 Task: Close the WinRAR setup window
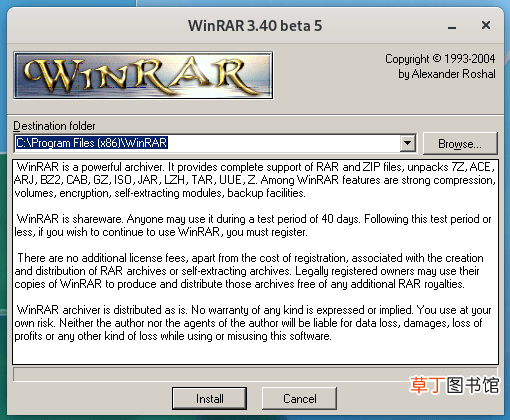(486, 25)
